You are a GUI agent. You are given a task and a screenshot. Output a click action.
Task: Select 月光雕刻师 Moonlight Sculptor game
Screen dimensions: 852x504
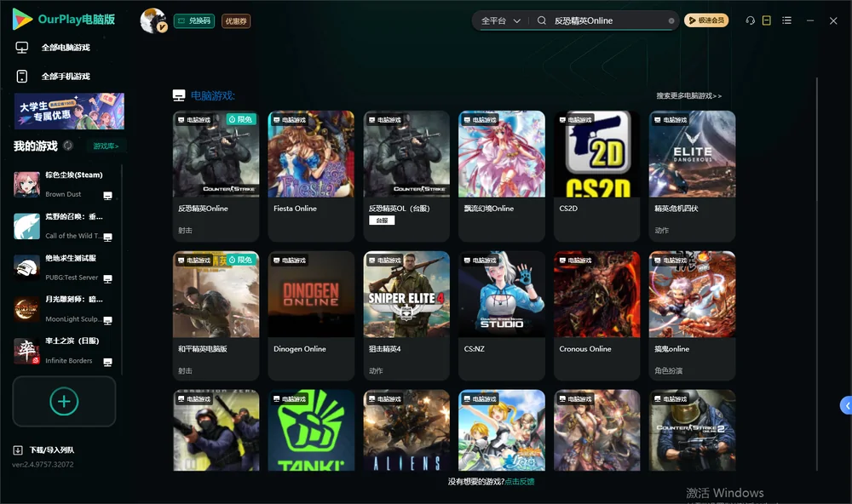click(x=66, y=309)
